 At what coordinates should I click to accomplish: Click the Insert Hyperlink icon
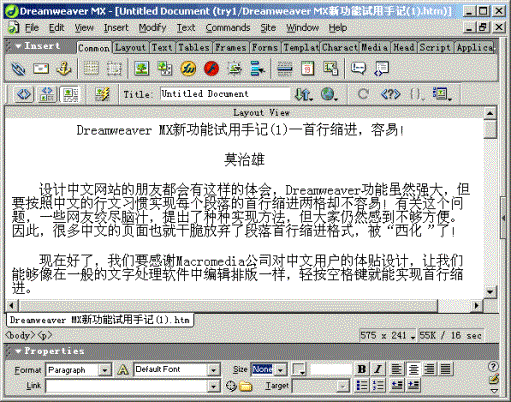(18, 69)
